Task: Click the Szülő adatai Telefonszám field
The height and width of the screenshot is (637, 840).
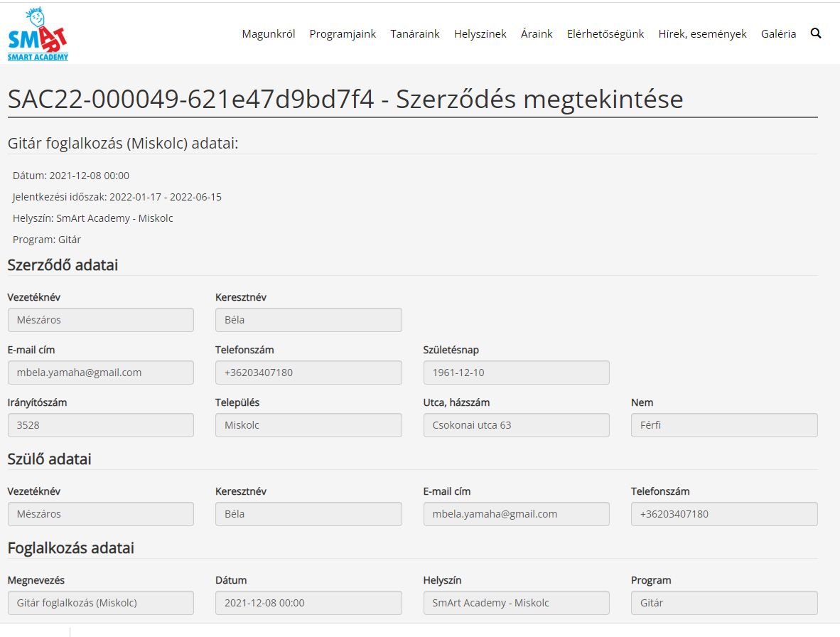Action: (723, 514)
